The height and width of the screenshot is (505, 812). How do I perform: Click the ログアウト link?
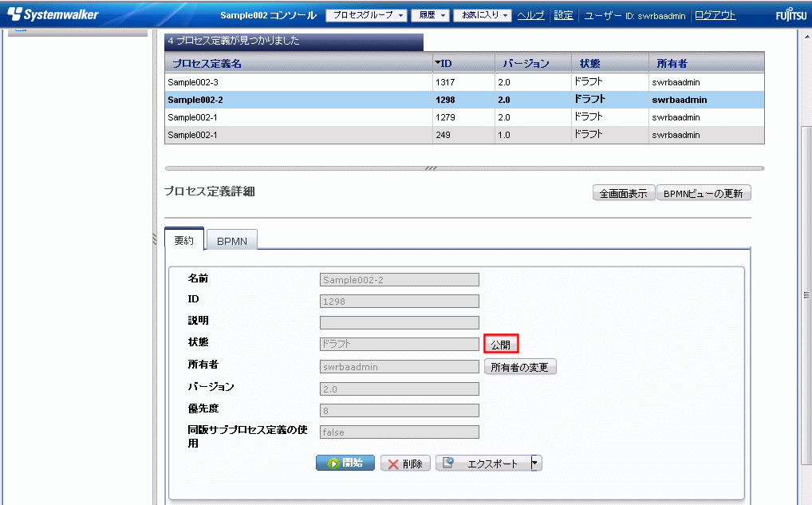[x=715, y=15]
